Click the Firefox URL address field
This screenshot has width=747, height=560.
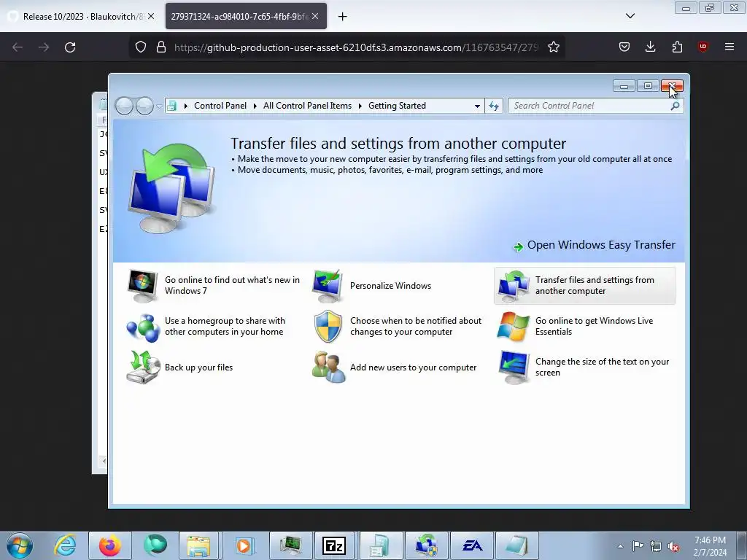coord(356,47)
